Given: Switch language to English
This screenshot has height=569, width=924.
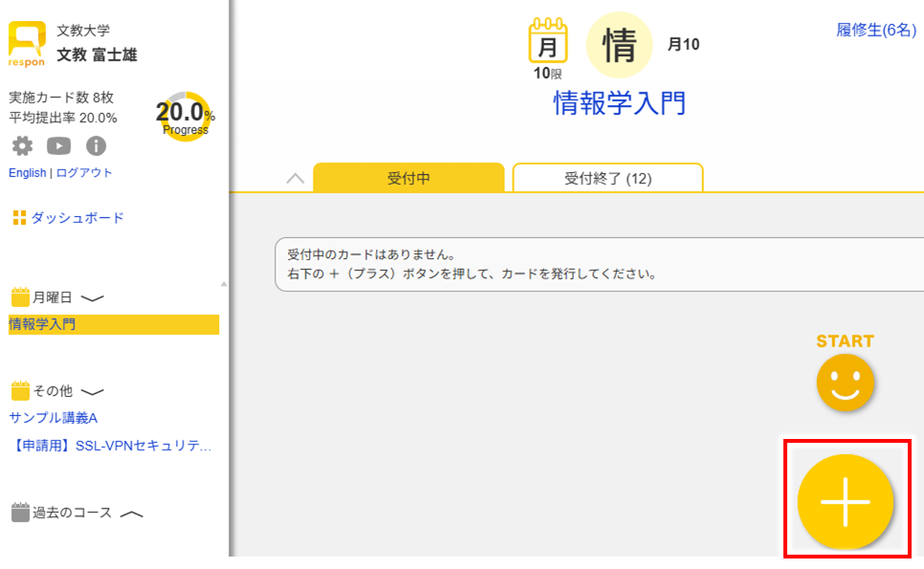Looking at the screenshot, I should 27,173.
